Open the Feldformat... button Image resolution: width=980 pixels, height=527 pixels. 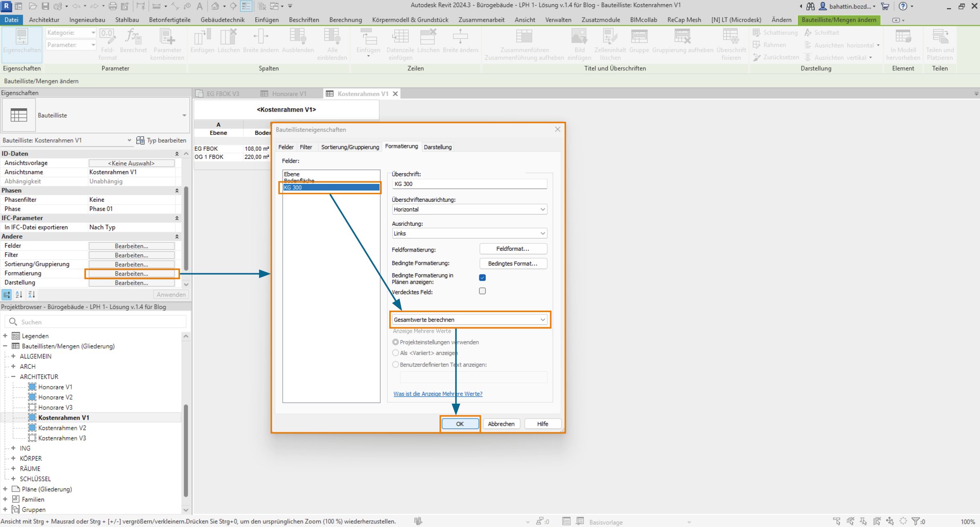tap(513, 249)
